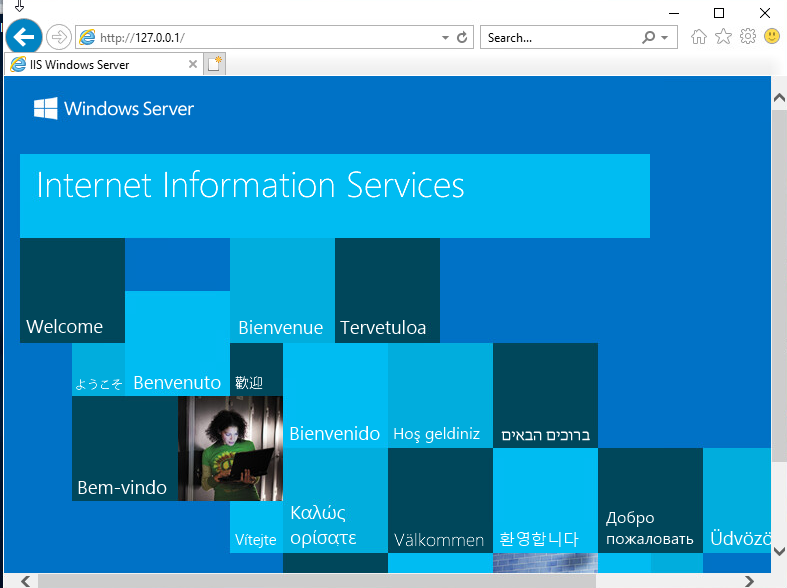Screen dimensions: 787x588
Task: Click the Chinese 歡迎 tile
Action: (x=256, y=369)
